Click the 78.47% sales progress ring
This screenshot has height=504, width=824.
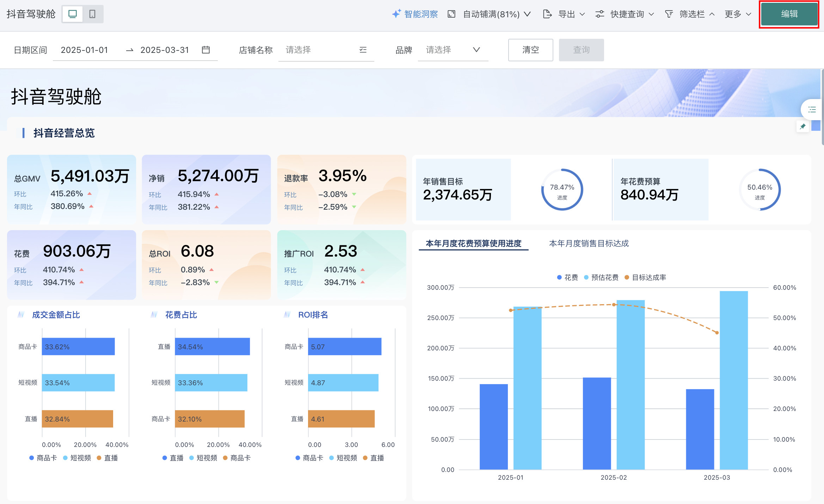tap(562, 190)
